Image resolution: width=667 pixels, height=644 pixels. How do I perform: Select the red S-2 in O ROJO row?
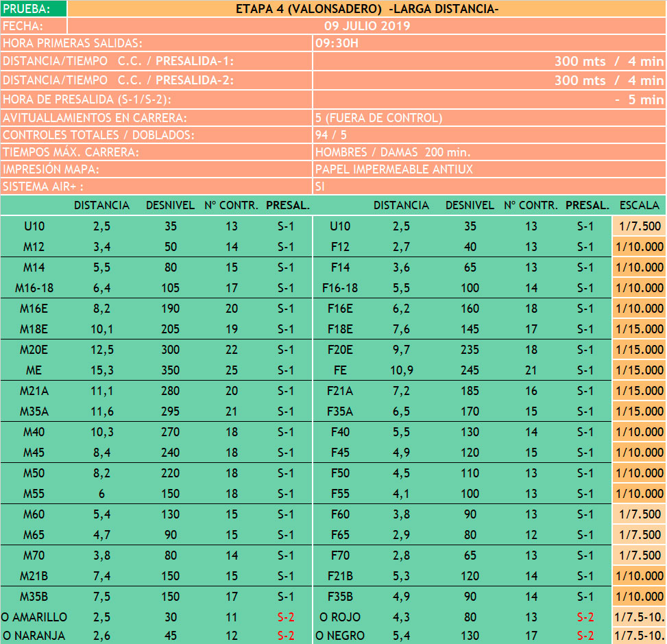585,617
